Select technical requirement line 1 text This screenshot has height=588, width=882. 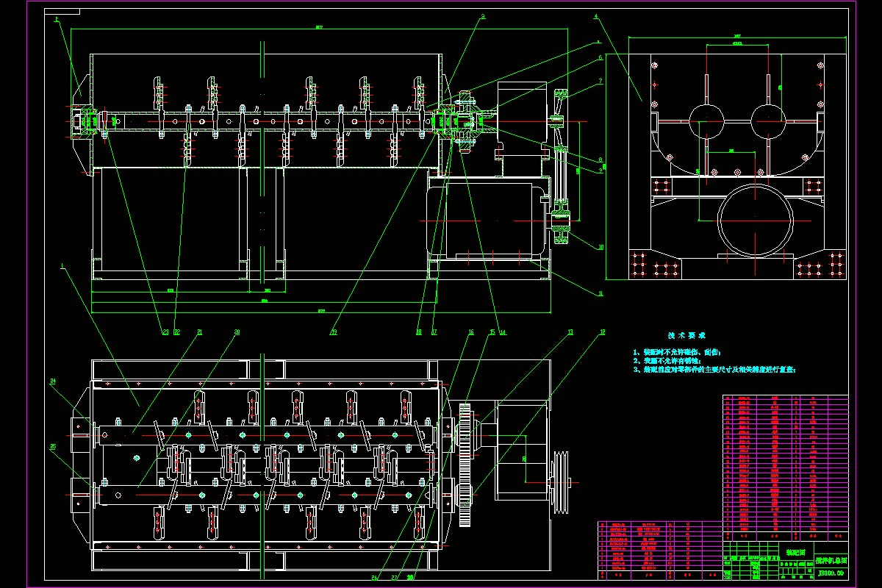tap(676, 353)
